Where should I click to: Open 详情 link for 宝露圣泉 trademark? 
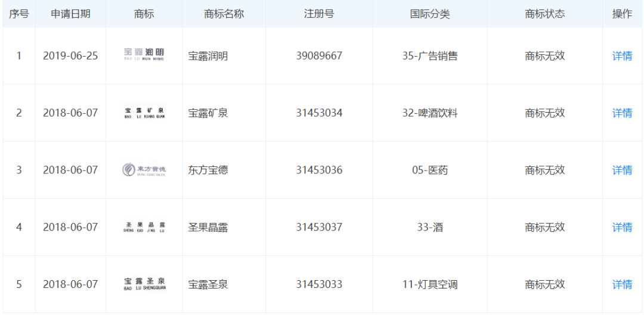[622, 285]
